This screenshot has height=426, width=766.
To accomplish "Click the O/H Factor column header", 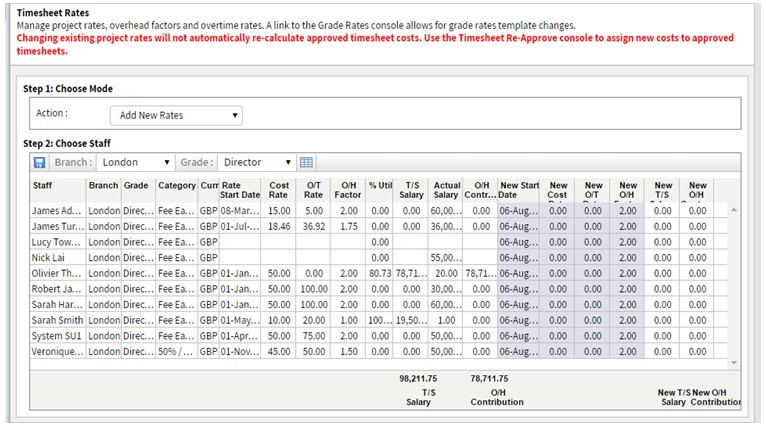I will click(x=348, y=190).
